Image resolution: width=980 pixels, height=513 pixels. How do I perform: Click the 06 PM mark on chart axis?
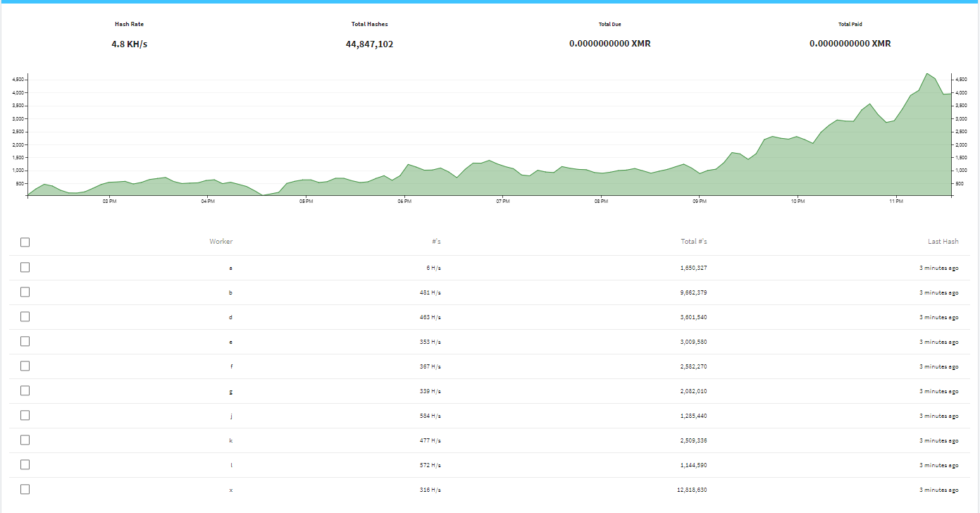click(404, 202)
